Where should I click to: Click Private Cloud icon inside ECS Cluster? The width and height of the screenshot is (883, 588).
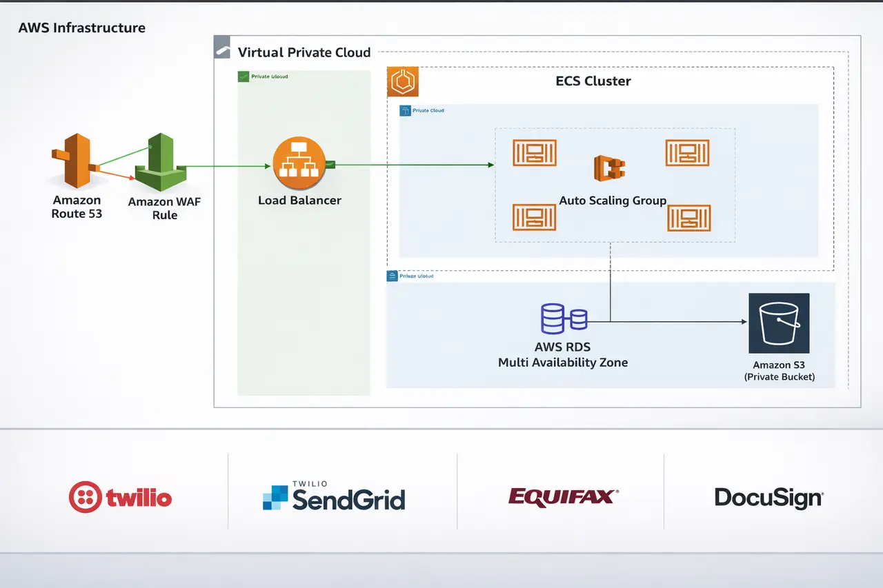pyautogui.click(x=406, y=110)
